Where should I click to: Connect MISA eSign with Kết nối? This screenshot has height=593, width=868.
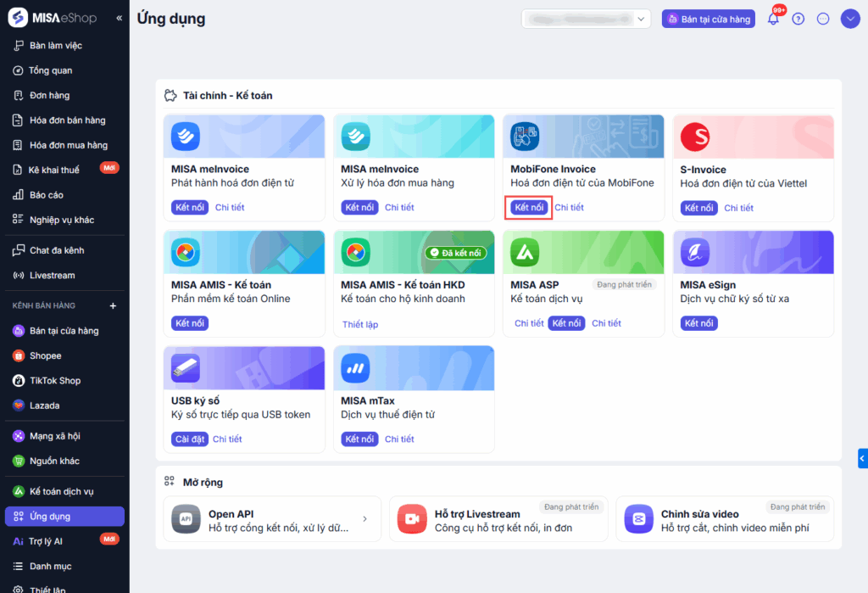pos(699,323)
